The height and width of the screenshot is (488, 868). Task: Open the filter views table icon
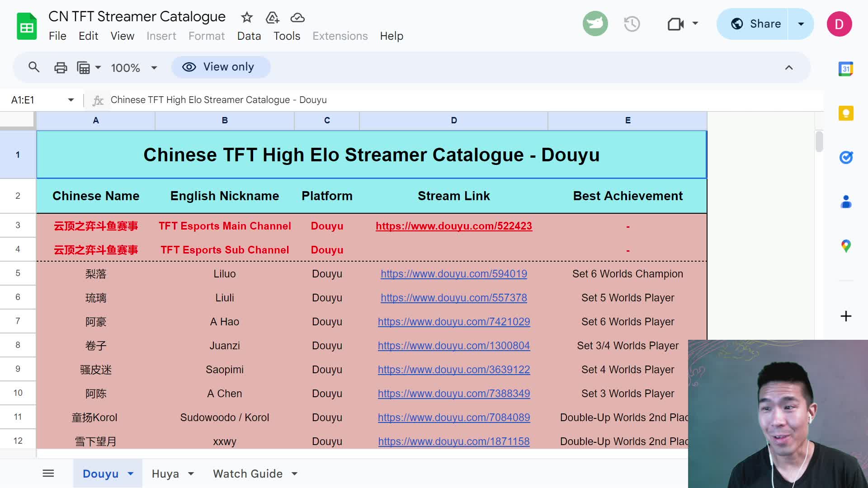pos(84,68)
